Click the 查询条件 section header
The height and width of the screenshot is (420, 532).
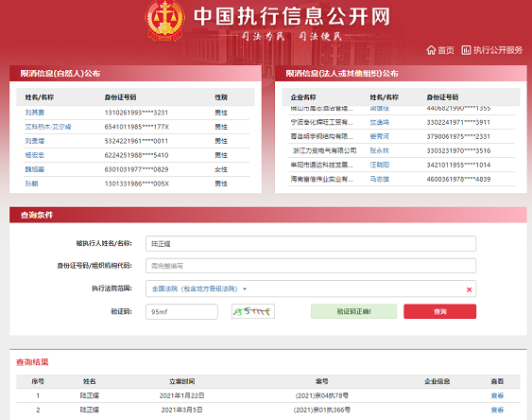click(x=37, y=215)
